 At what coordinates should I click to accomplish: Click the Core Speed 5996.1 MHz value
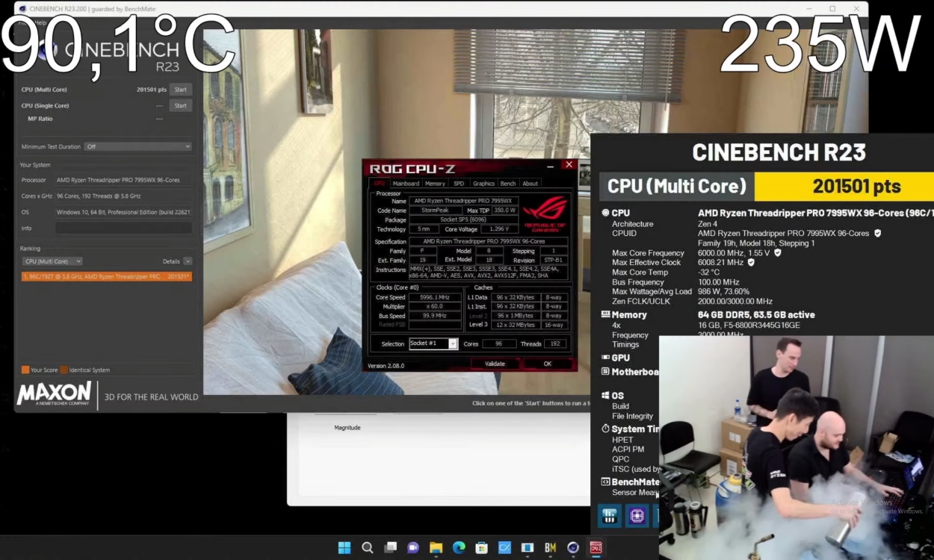(436, 297)
